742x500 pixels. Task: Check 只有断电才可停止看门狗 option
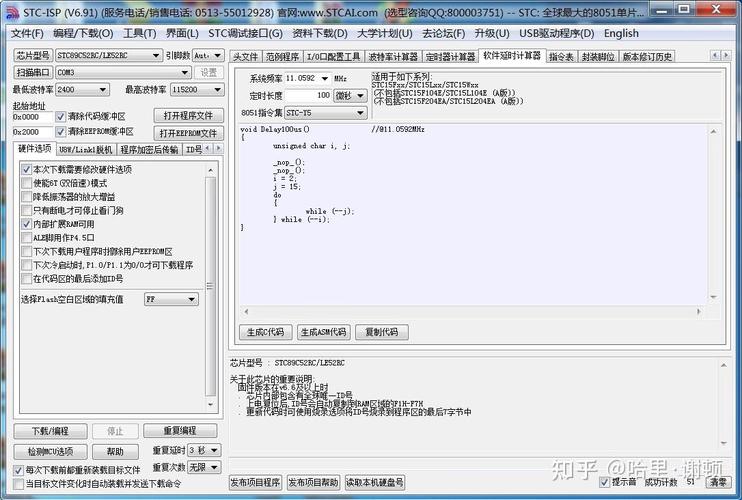click(26, 211)
